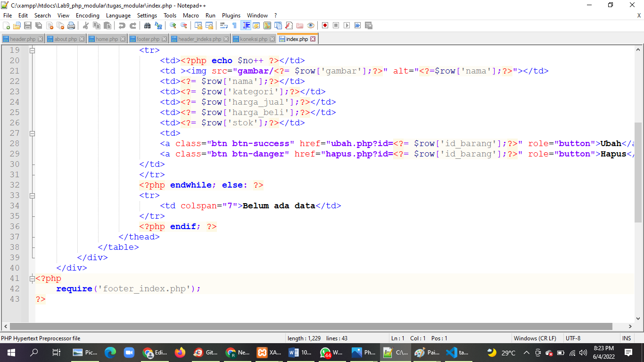644x362 pixels.
Task: Click the INS insert mode indicator
Action: pos(626,338)
